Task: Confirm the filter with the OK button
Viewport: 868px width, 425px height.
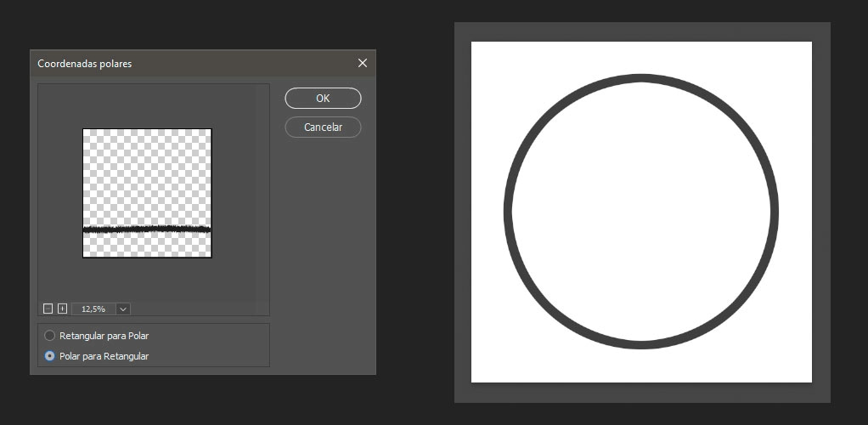Action: pos(323,98)
